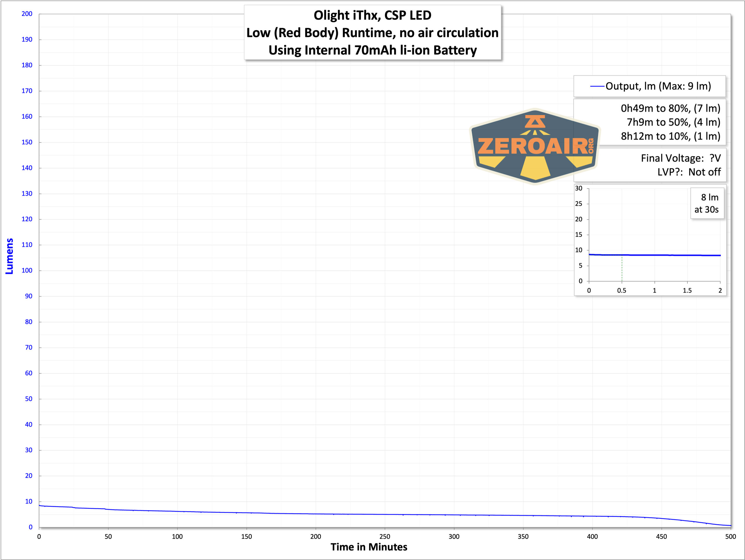745x560 pixels.
Task: Click the Time in Minutes axis title
Action: coord(369,547)
